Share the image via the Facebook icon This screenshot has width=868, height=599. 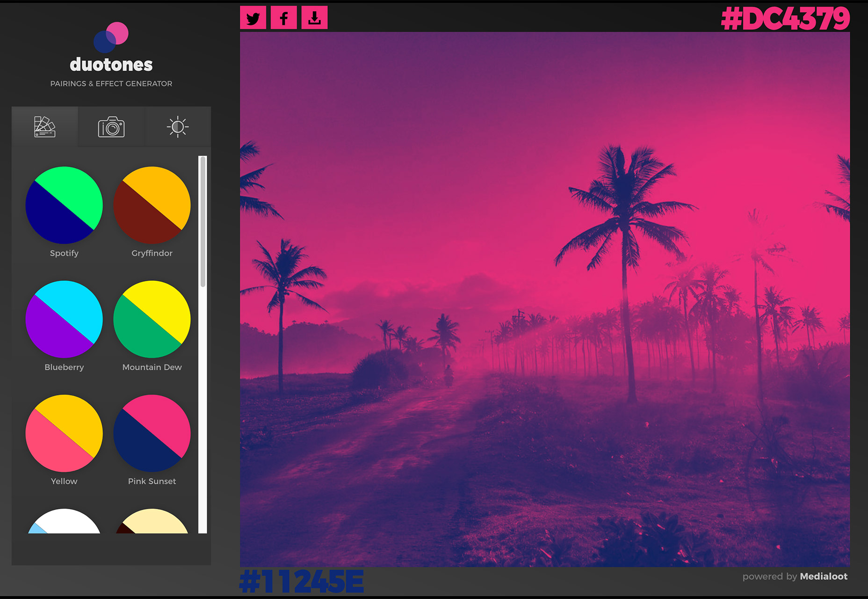[283, 18]
